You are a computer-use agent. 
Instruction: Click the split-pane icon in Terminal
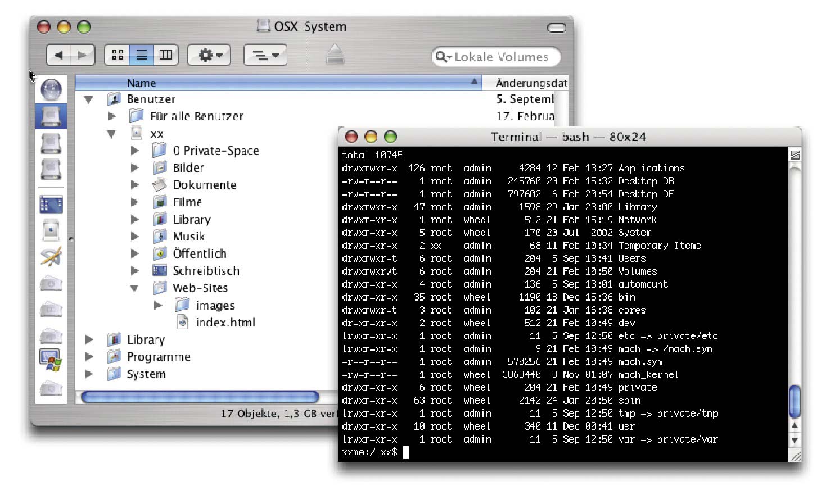[795, 155]
